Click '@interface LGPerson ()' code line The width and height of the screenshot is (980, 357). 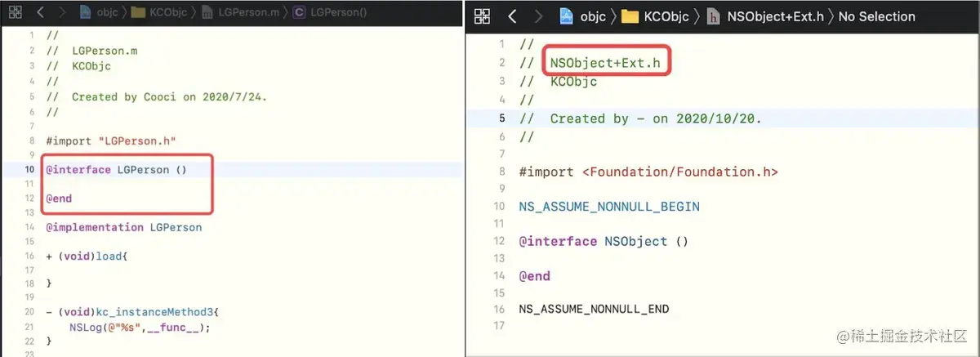tap(117, 170)
